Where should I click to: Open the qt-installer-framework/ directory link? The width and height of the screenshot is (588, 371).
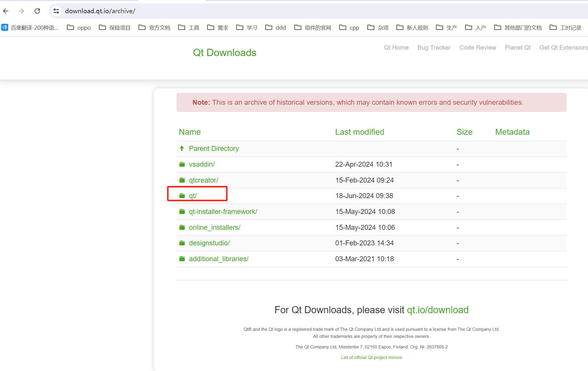pos(223,212)
